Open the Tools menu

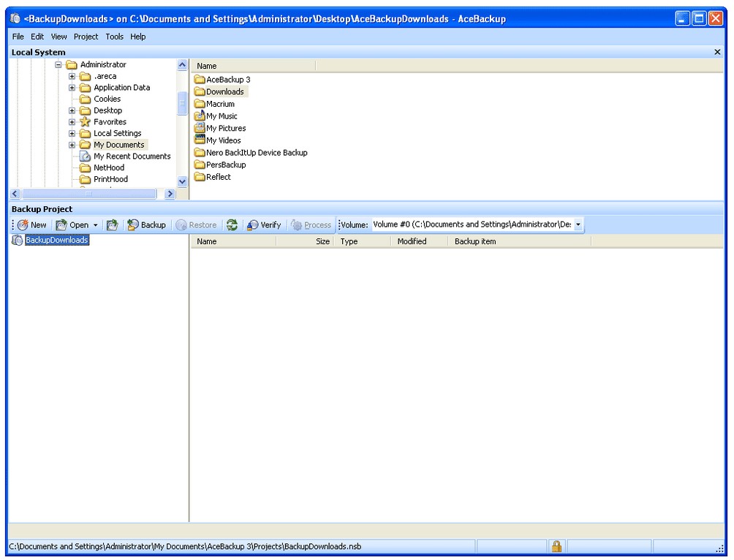pyautogui.click(x=114, y=37)
